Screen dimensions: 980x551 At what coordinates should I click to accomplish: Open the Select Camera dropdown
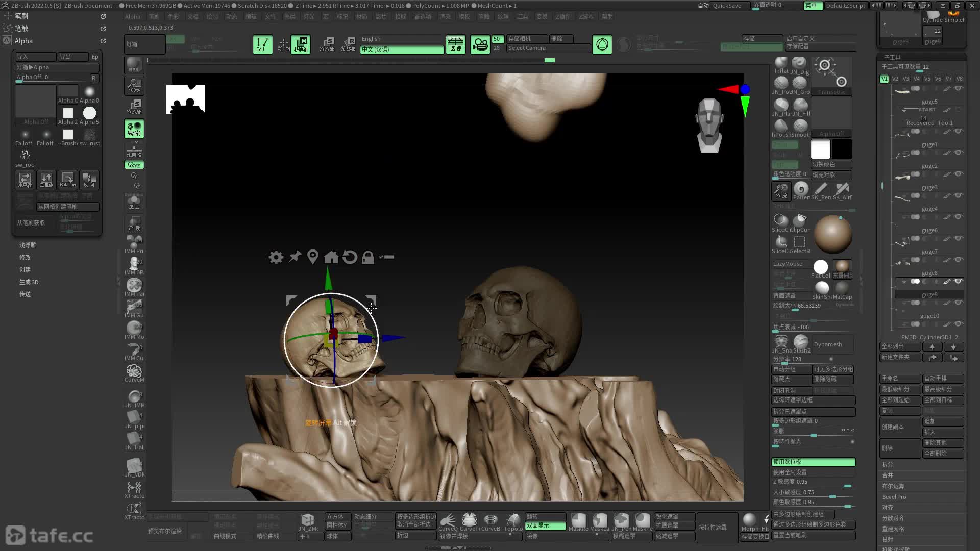[548, 48]
